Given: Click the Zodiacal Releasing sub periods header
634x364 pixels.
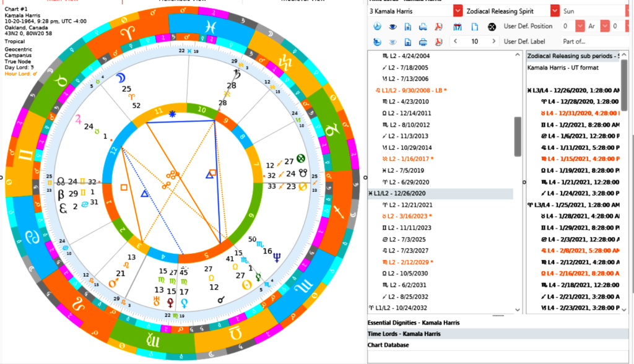Looking at the screenshot, I should tap(573, 56).
